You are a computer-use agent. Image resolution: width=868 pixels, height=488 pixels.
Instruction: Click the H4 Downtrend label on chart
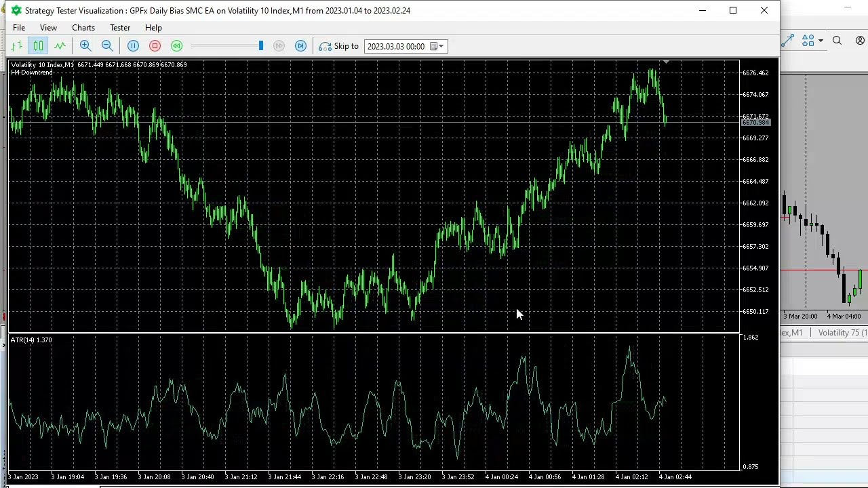pos(32,73)
